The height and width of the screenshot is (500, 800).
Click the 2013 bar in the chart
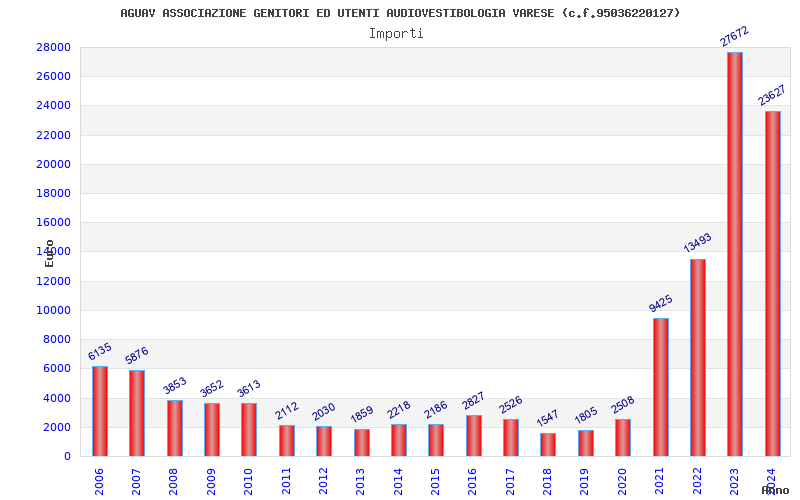362,443
